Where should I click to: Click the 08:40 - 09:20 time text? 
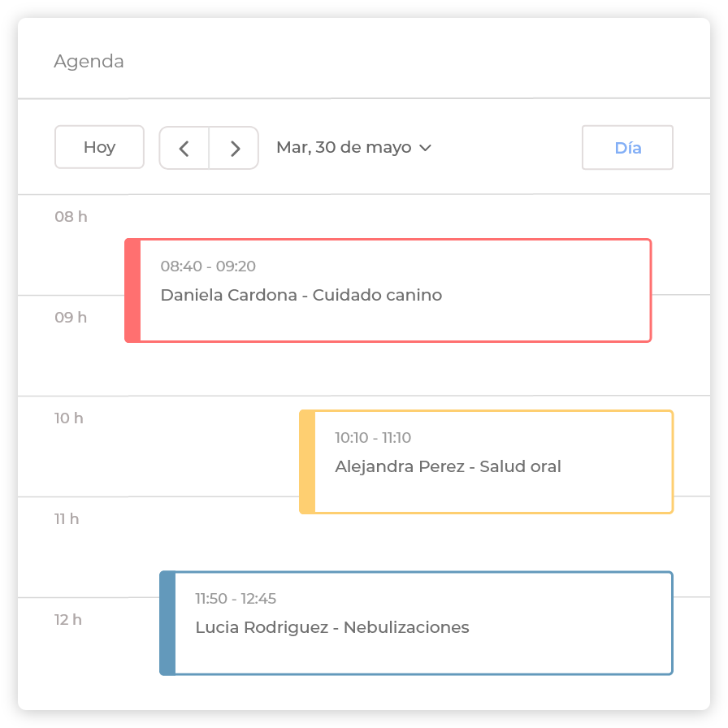[208, 266]
